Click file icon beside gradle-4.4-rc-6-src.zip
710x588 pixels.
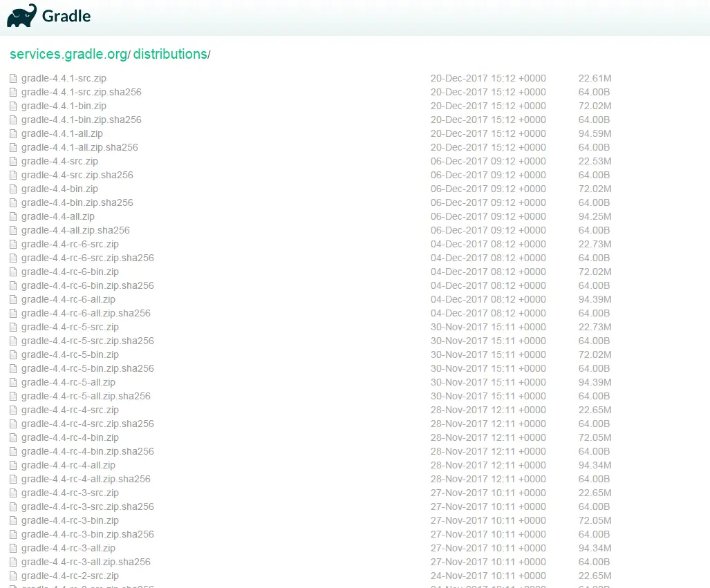click(13, 244)
